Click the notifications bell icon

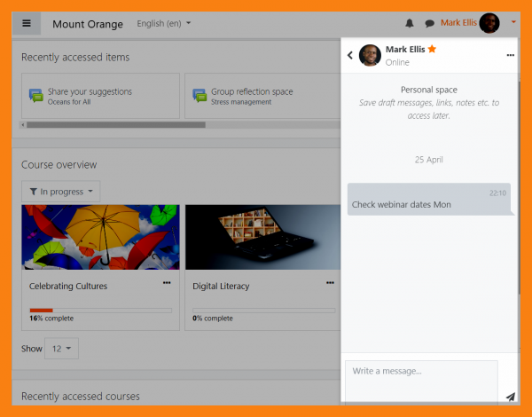pyautogui.click(x=410, y=24)
